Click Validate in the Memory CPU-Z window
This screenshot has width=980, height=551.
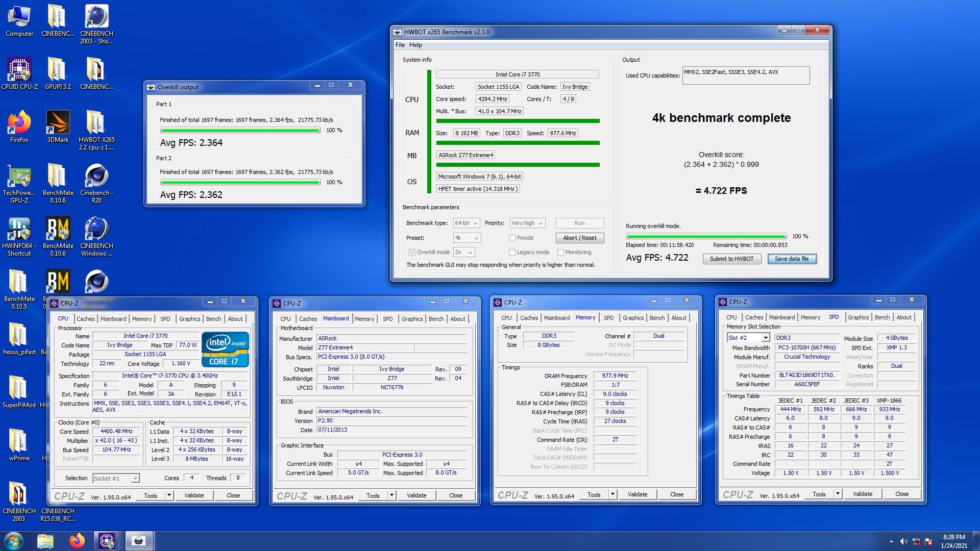pyautogui.click(x=637, y=494)
